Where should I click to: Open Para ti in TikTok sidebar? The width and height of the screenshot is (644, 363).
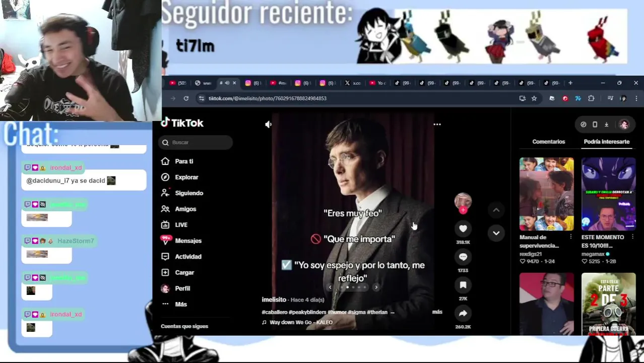177,161
